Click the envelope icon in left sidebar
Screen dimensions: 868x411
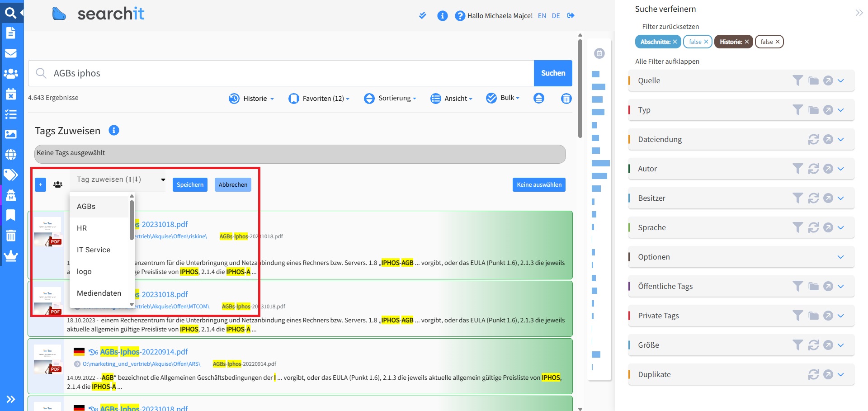click(11, 53)
